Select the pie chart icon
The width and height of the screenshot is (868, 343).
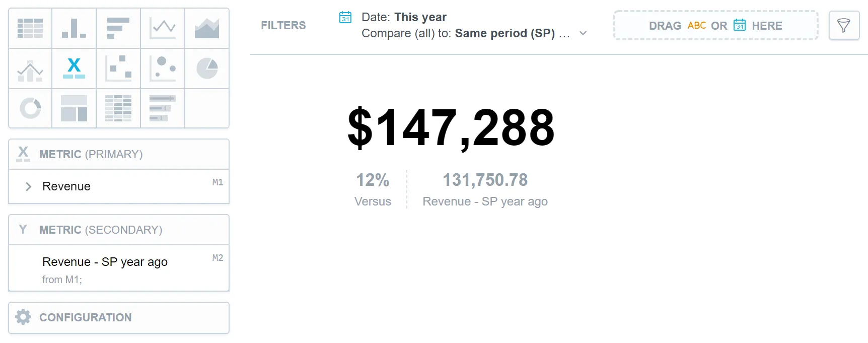click(x=207, y=68)
